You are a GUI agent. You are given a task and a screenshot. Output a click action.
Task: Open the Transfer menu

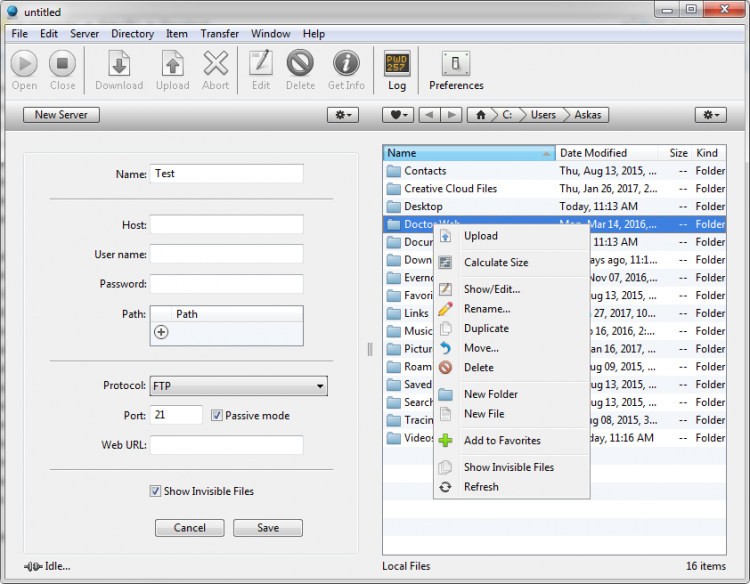click(220, 33)
